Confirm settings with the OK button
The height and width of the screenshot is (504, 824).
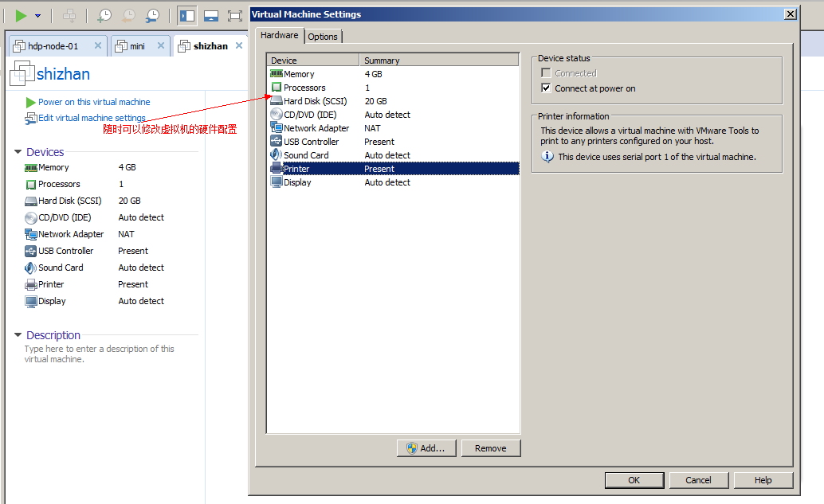coord(634,480)
